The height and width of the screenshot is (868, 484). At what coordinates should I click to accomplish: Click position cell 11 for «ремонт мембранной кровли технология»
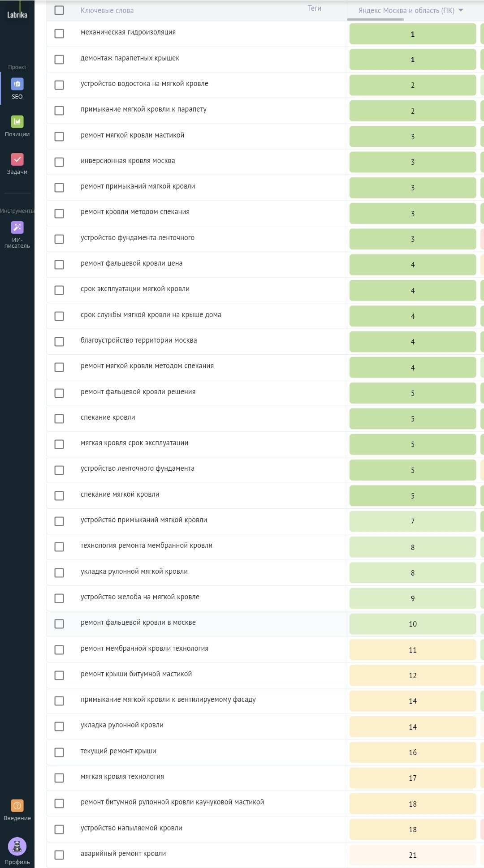point(412,650)
